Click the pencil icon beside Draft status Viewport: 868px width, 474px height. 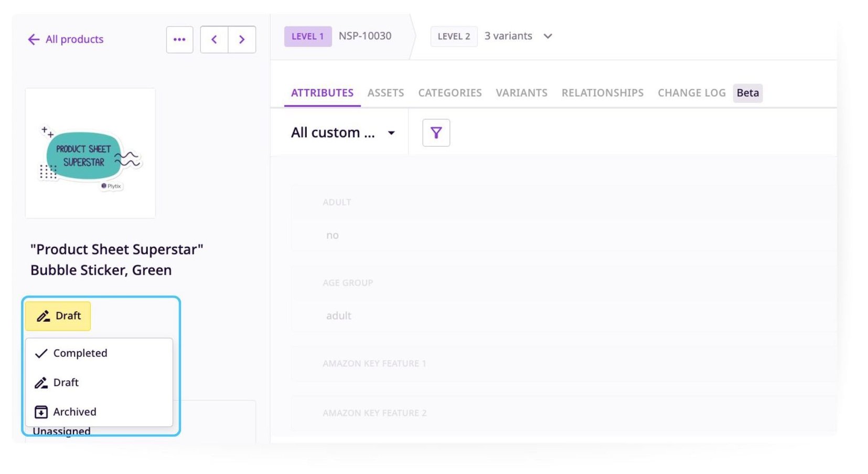(x=44, y=316)
